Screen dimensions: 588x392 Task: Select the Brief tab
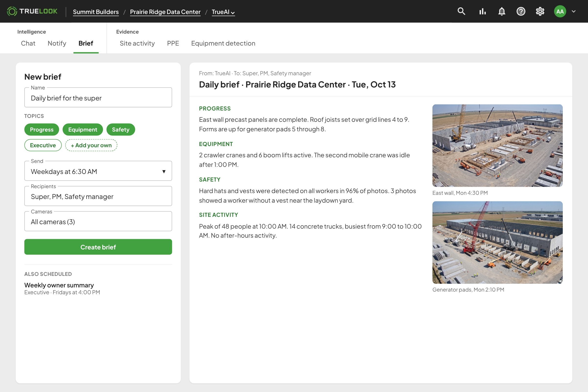point(86,43)
